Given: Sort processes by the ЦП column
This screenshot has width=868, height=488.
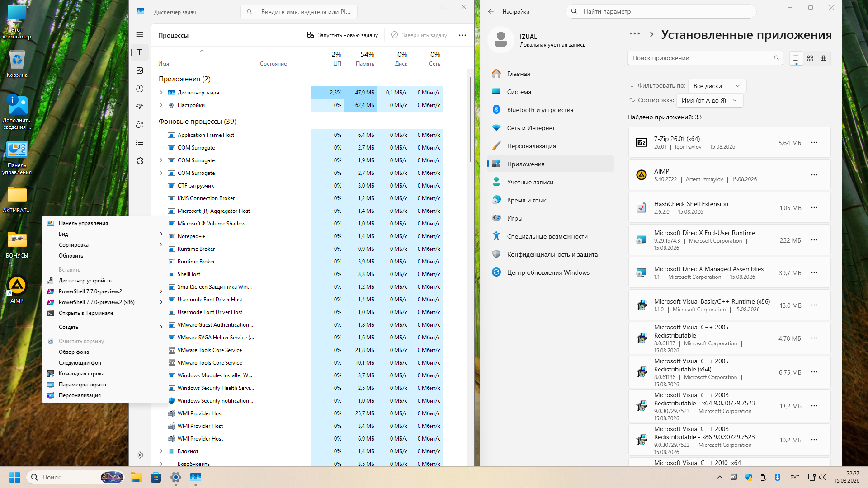Looking at the screenshot, I should coord(328,58).
